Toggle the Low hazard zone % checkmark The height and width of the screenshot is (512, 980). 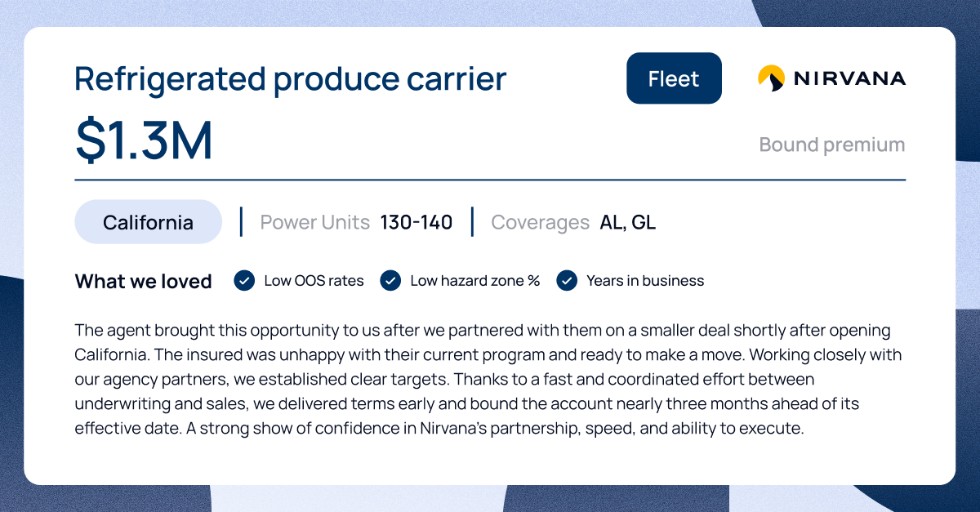point(390,280)
